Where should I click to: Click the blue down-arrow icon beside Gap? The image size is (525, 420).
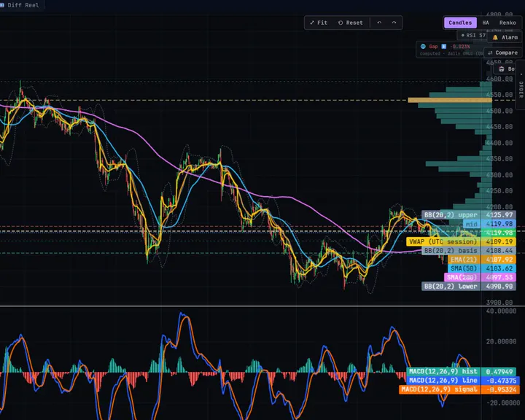tap(443, 47)
